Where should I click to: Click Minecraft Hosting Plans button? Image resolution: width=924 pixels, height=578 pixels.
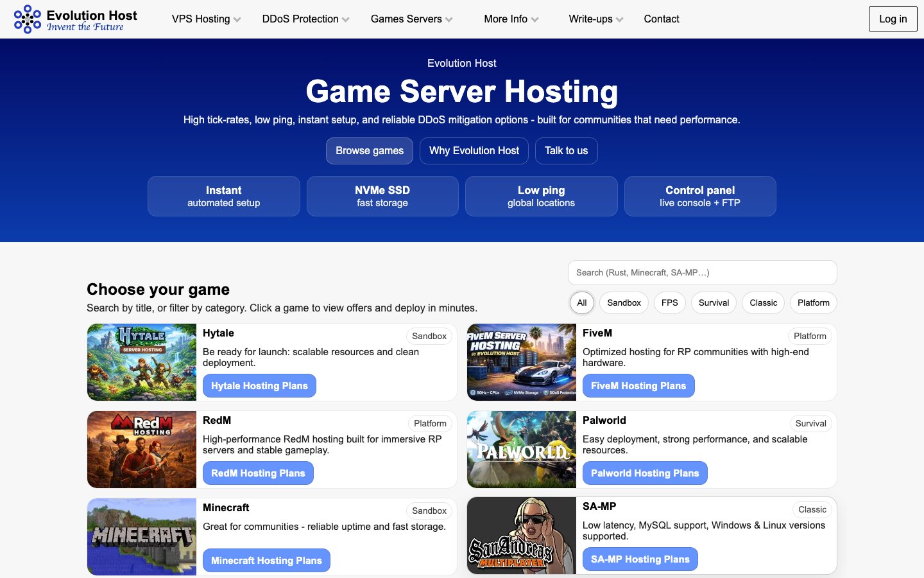tap(266, 561)
